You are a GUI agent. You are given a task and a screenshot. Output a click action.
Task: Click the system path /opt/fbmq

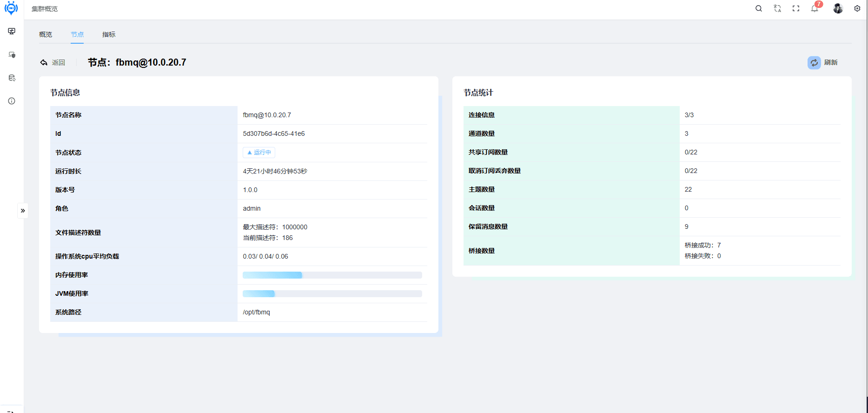(257, 312)
